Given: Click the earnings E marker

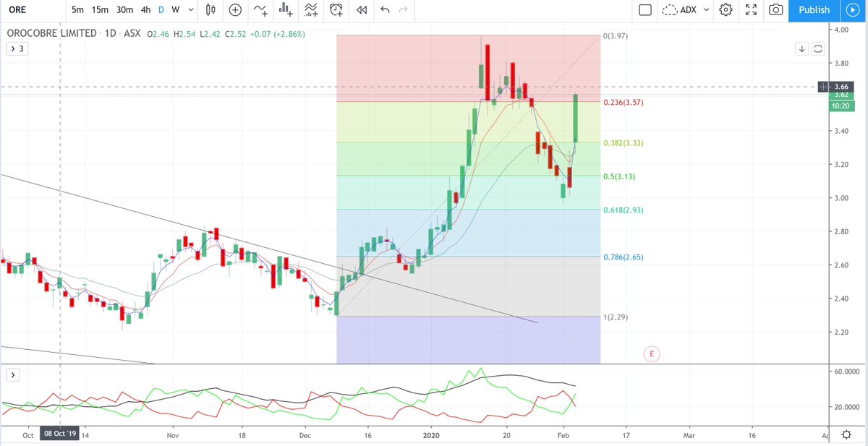Looking at the screenshot, I should [652, 353].
